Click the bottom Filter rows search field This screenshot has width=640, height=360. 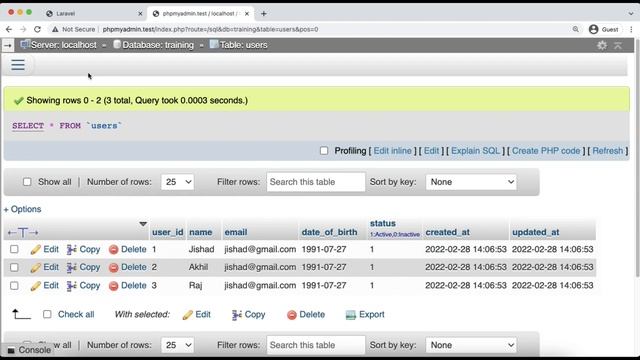(x=316, y=345)
